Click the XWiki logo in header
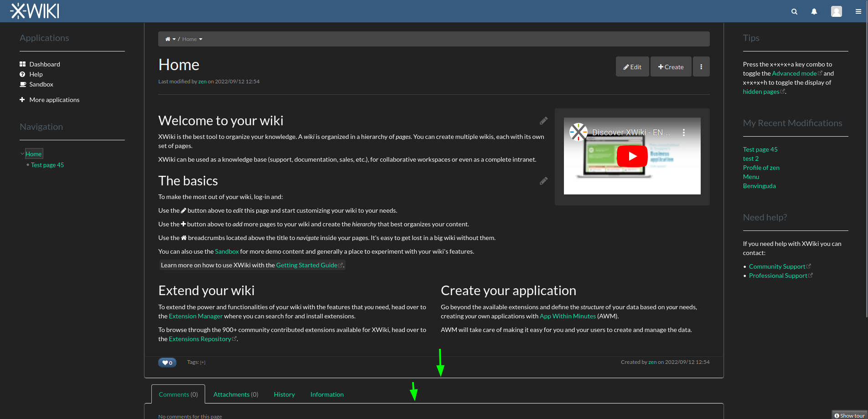This screenshot has height=419, width=868. (35, 11)
